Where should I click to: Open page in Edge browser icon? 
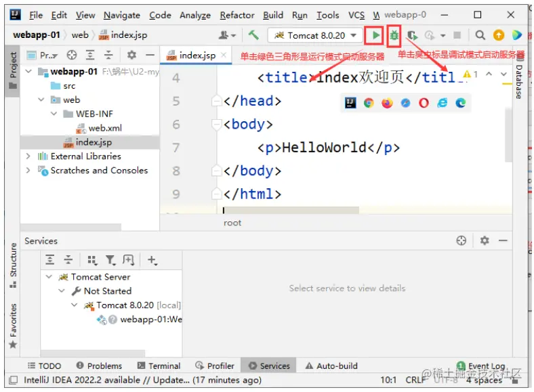460,103
